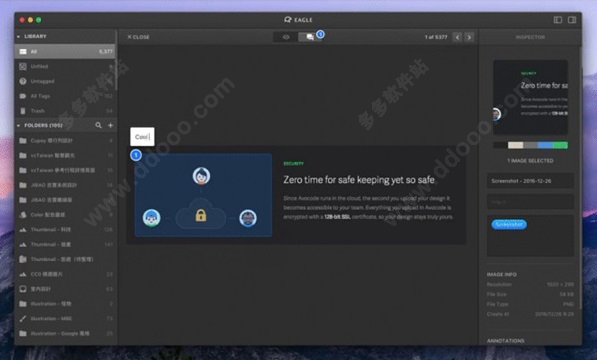The height and width of the screenshot is (360, 597).
Task: Click the brush icon of Illustration - MBE
Action: point(23,319)
